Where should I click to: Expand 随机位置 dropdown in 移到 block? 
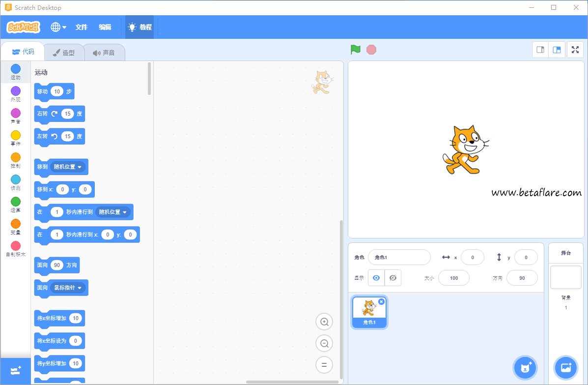pyautogui.click(x=80, y=167)
